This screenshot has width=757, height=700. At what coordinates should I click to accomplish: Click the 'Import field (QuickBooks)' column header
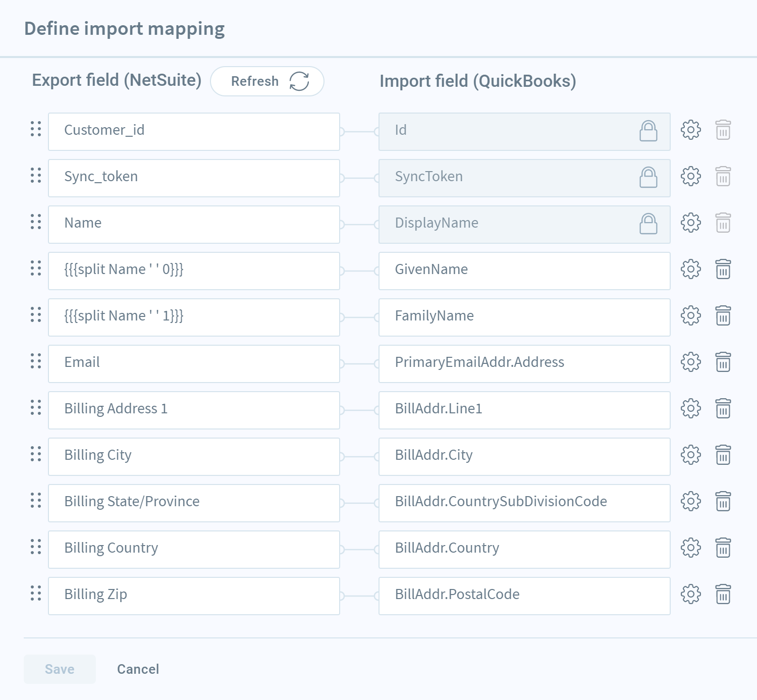click(x=478, y=81)
